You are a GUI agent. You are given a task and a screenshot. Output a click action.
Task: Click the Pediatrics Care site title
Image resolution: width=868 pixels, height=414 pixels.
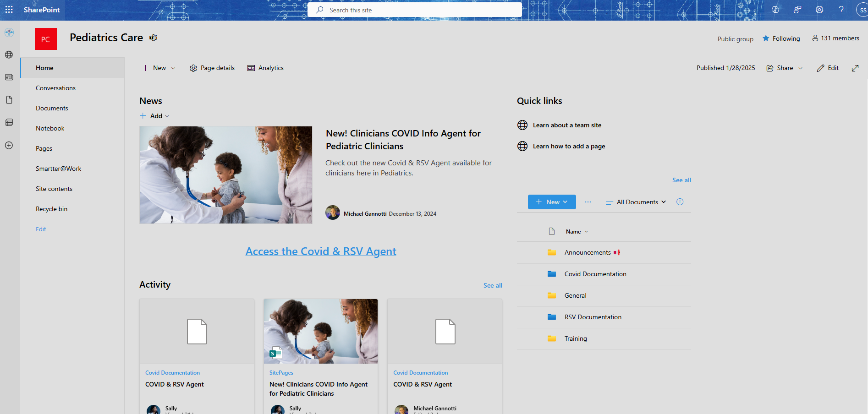pyautogui.click(x=106, y=38)
